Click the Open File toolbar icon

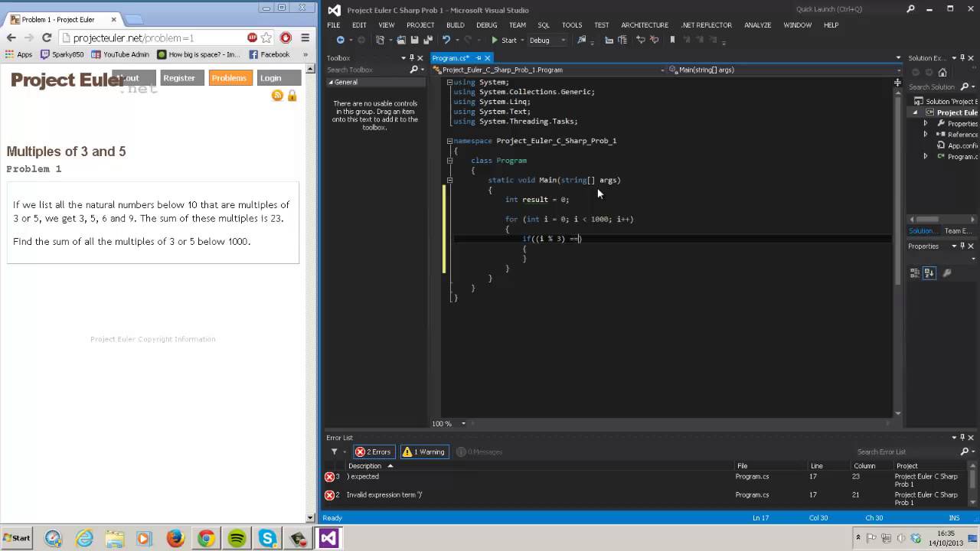pos(401,40)
